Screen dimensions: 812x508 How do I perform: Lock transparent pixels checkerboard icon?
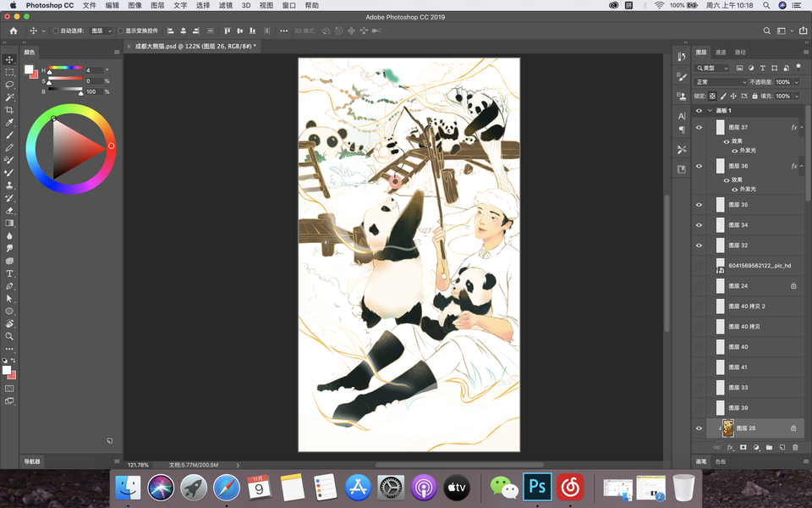click(712, 96)
